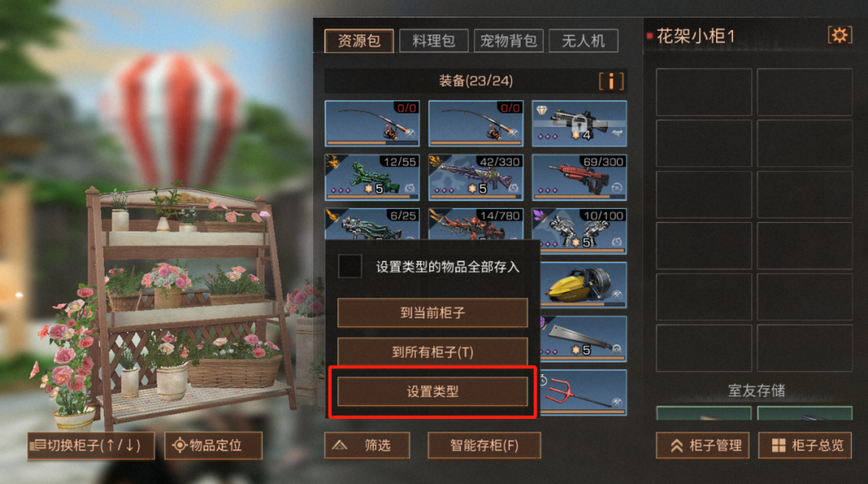Viewport: 868px width, 484px height.
Task: Switch to the 料理包 tab
Action: pos(433,41)
